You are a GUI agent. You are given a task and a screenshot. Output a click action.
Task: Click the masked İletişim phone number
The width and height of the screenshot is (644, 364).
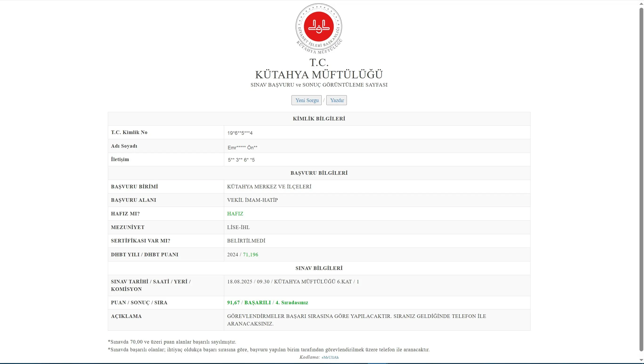241,160
